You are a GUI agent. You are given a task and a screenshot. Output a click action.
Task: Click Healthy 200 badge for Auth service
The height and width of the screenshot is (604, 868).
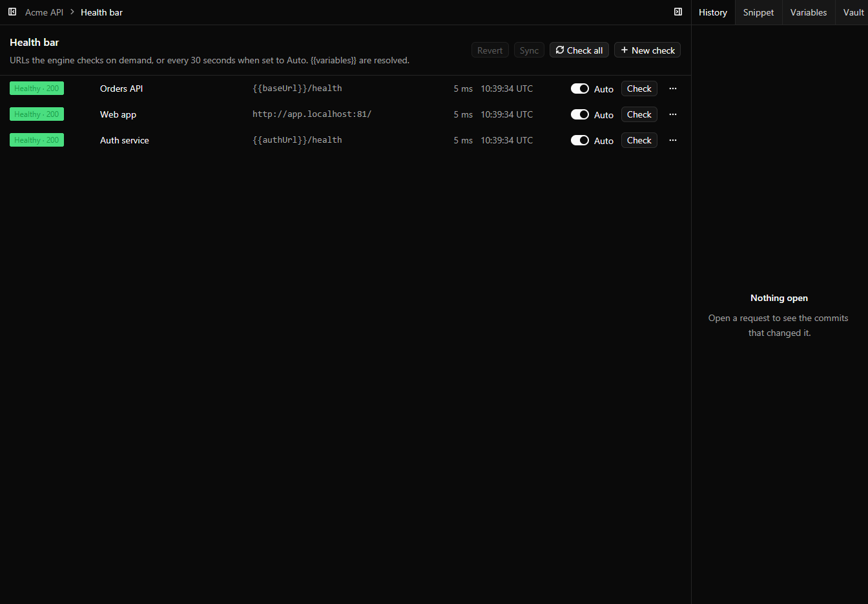pos(37,140)
